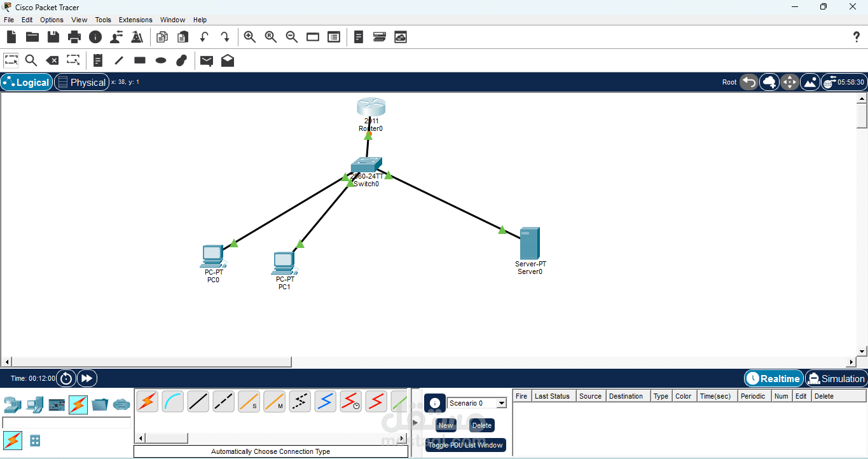Switch to Realtime mode
Screen dimensions: 868x459
point(773,378)
